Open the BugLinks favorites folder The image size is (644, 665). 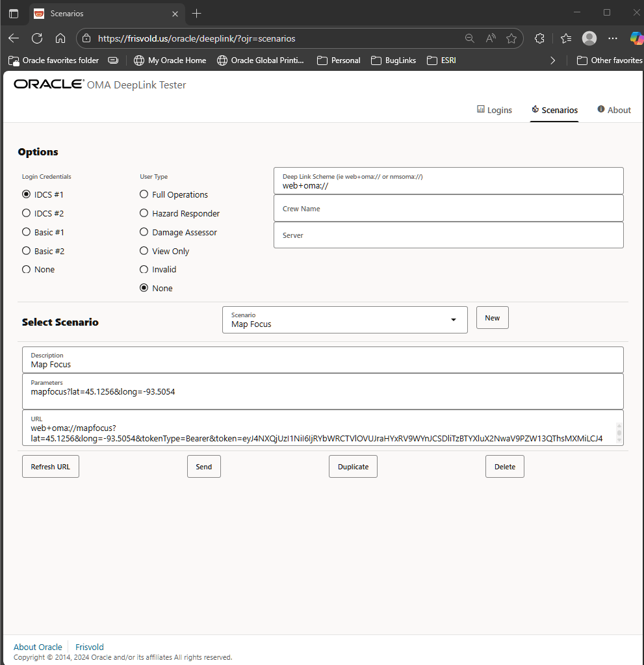pos(393,60)
